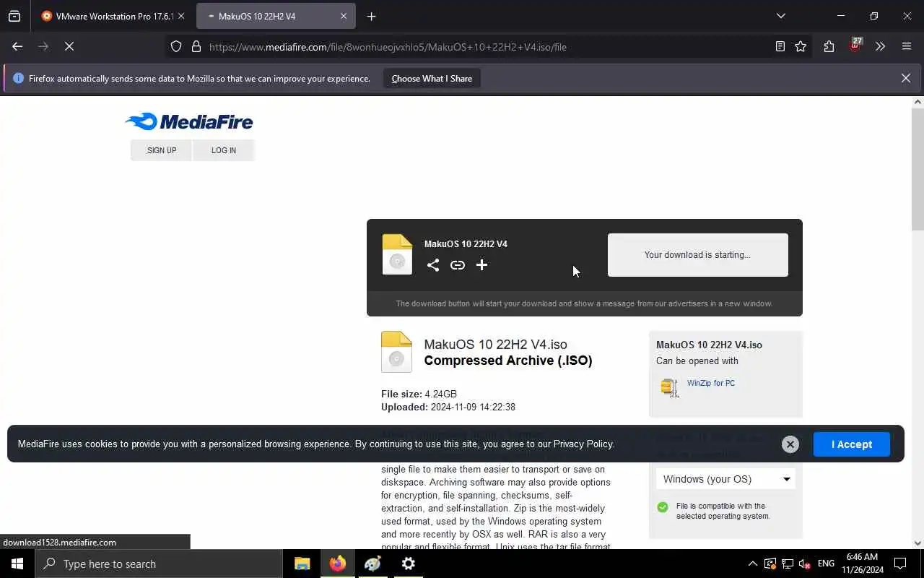Click MakuOS 10 22H2 V4.iso file name heading

[495, 345]
